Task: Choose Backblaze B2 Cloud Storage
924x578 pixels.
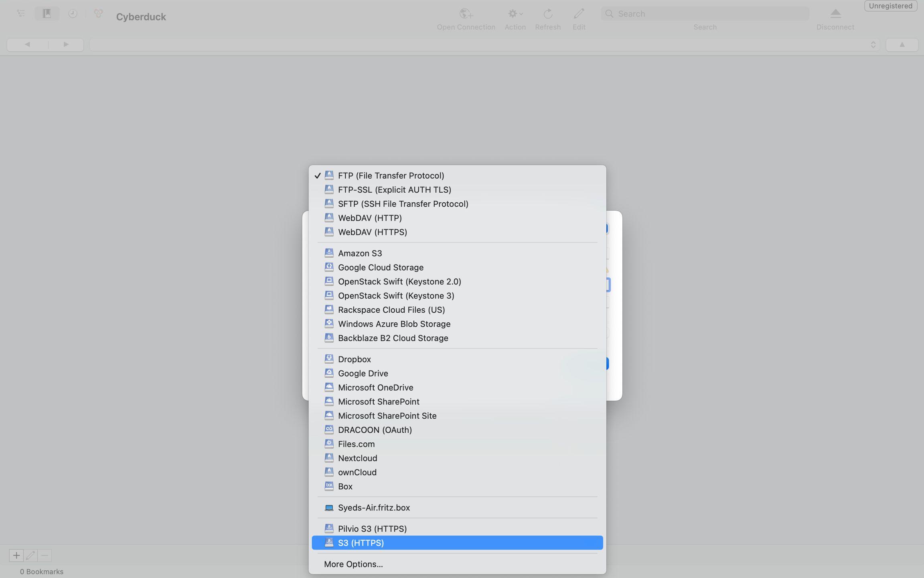Action: coord(457,338)
